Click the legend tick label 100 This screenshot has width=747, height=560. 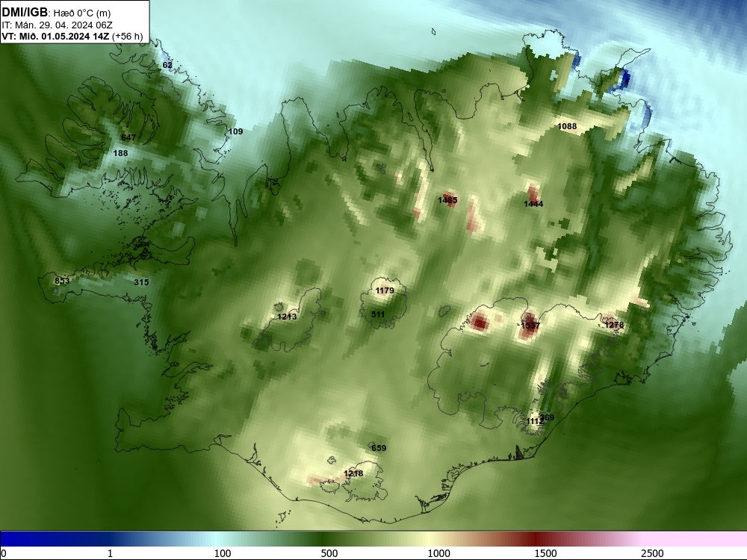(222, 553)
